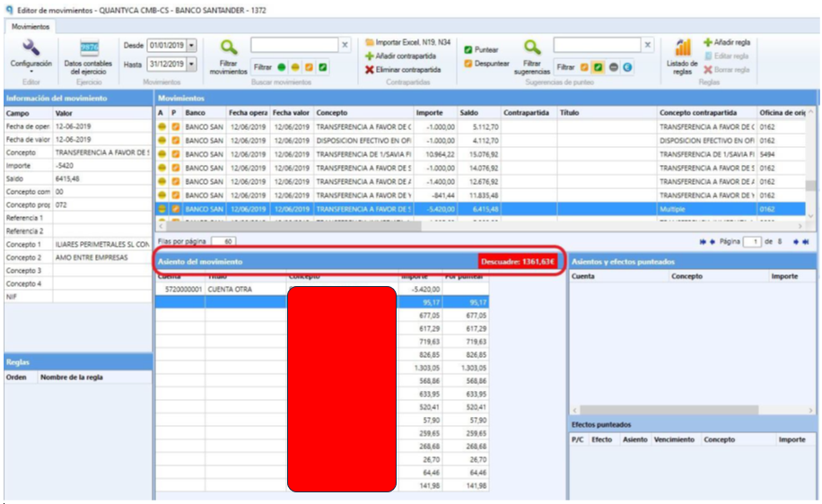The height and width of the screenshot is (504, 822).
Task: Select the Movimientos ribbon tab
Action: click(31, 26)
